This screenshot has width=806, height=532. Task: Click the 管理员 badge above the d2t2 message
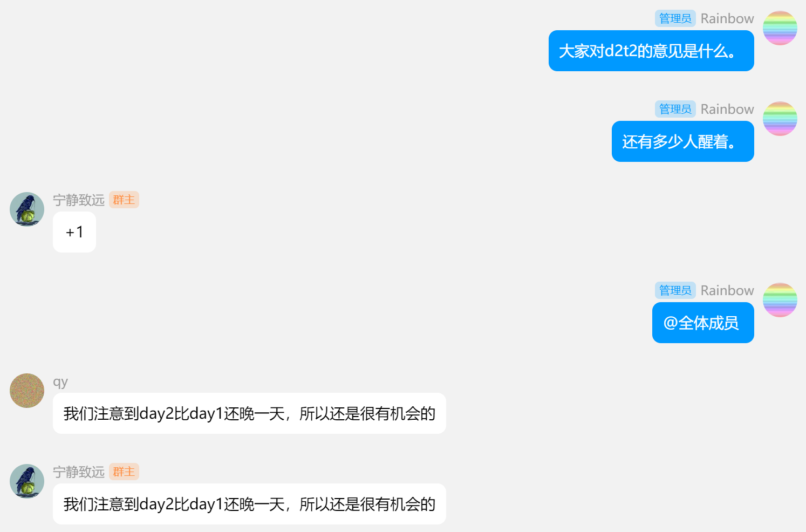coord(675,18)
